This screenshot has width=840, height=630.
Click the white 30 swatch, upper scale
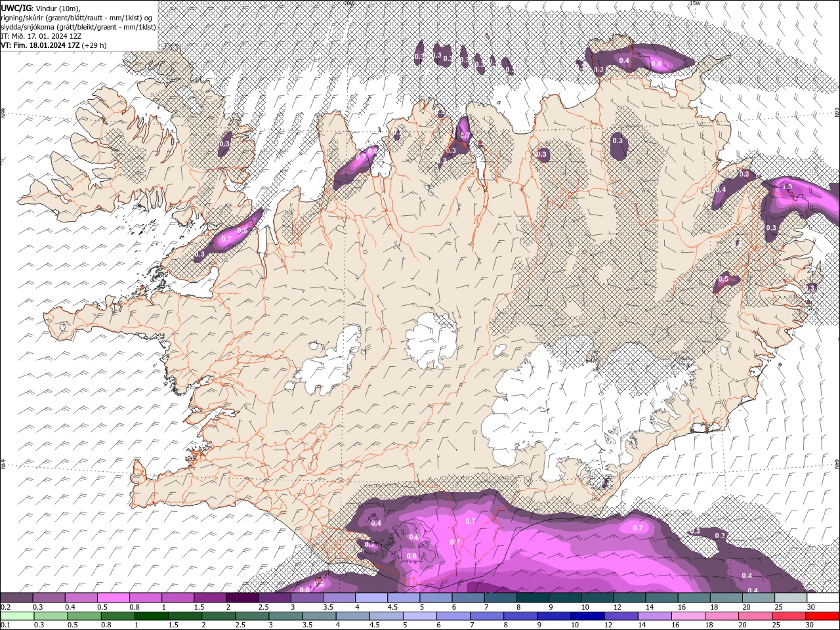pos(823,598)
